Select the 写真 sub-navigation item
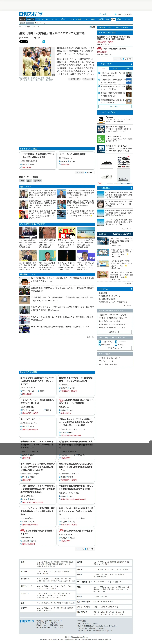 (37, 23)
